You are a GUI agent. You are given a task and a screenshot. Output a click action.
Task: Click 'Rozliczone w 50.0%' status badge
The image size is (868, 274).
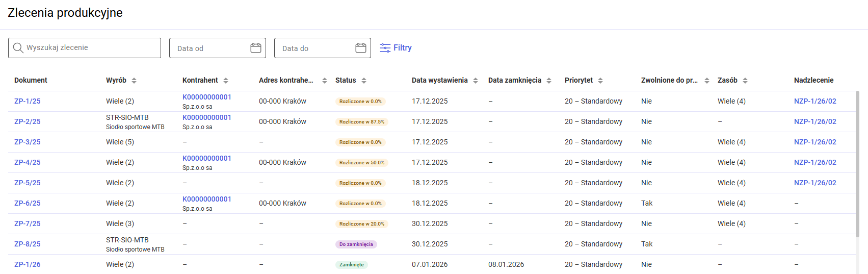click(x=362, y=163)
